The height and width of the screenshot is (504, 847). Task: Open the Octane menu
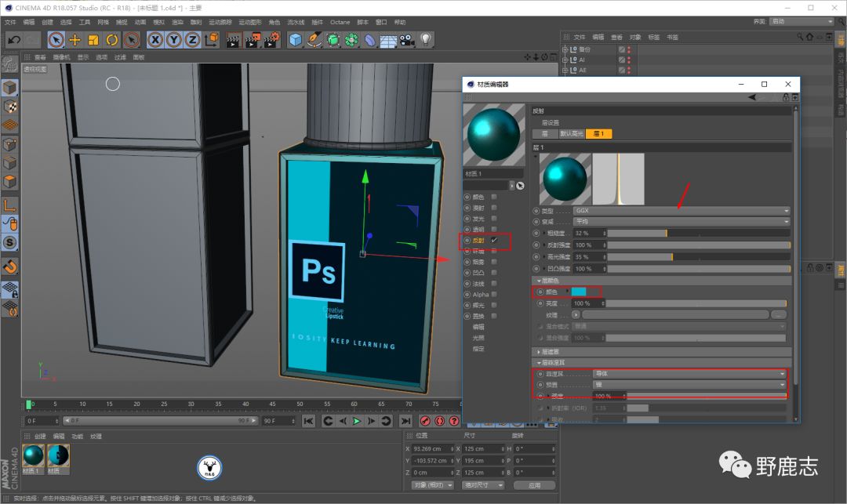coord(340,22)
